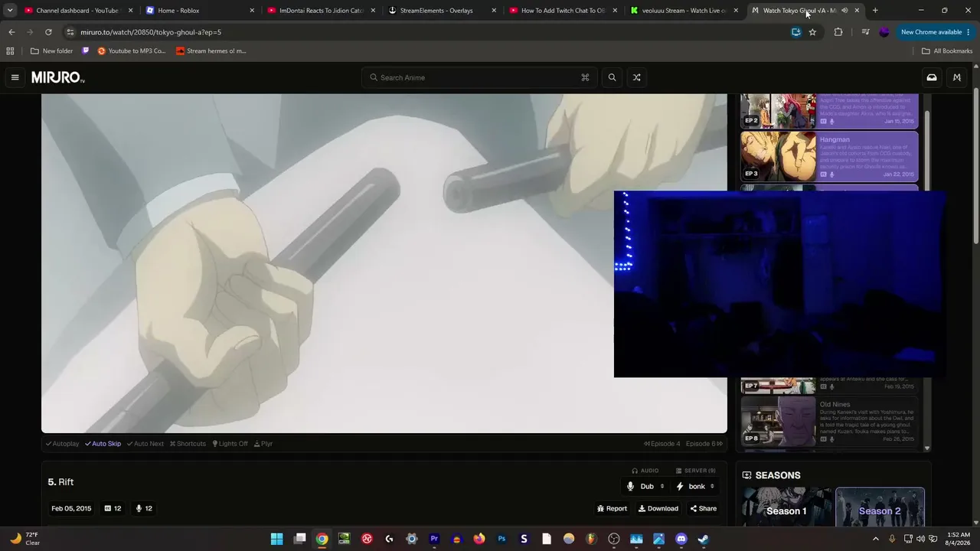This screenshot has height=551, width=980.
Task: Toggle the Autoplay option
Action: point(62,444)
